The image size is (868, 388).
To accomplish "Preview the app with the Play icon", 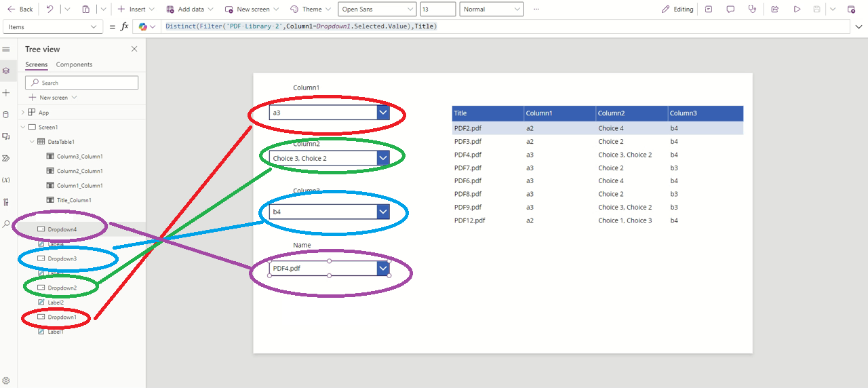I will point(797,9).
